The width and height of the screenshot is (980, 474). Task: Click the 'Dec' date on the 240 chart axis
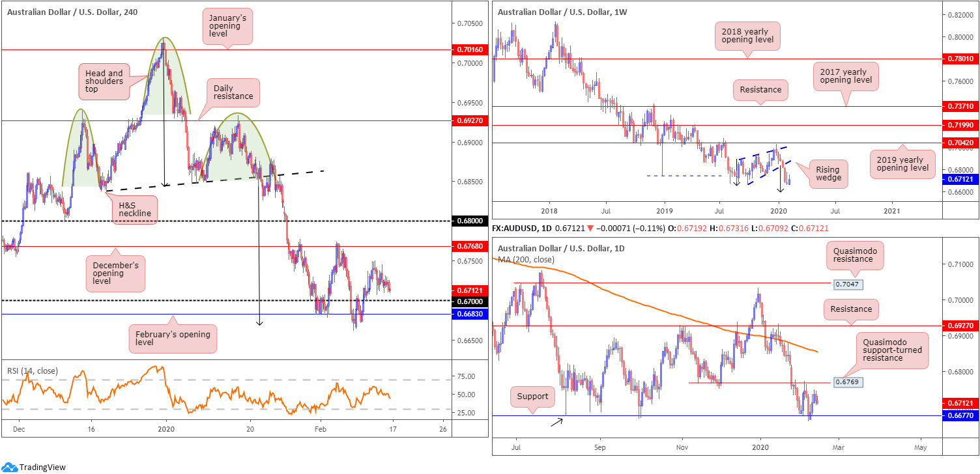coord(18,430)
